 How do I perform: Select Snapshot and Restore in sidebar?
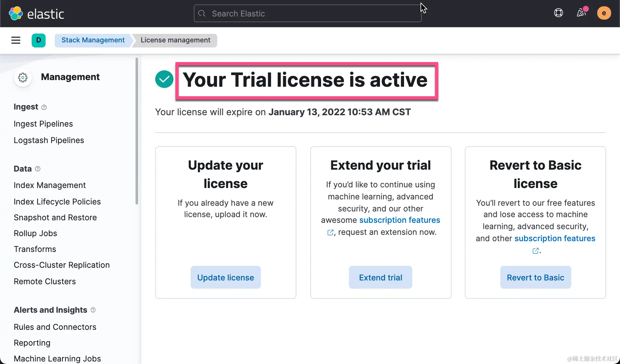[x=55, y=217]
